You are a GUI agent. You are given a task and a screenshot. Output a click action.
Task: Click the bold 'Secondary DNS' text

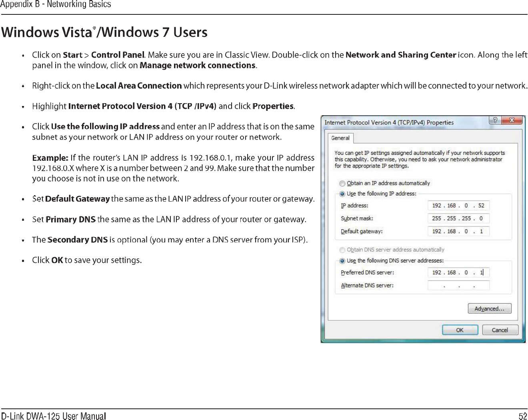point(78,240)
